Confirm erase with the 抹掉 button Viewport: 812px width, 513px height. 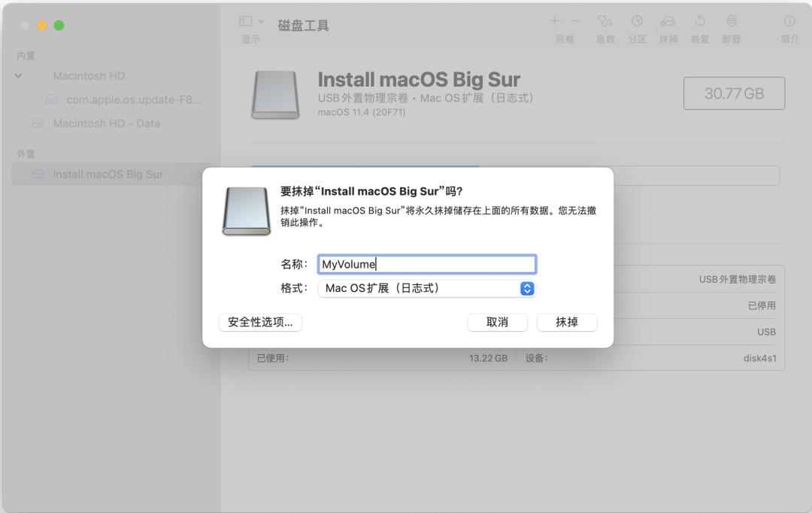(x=567, y=322)
